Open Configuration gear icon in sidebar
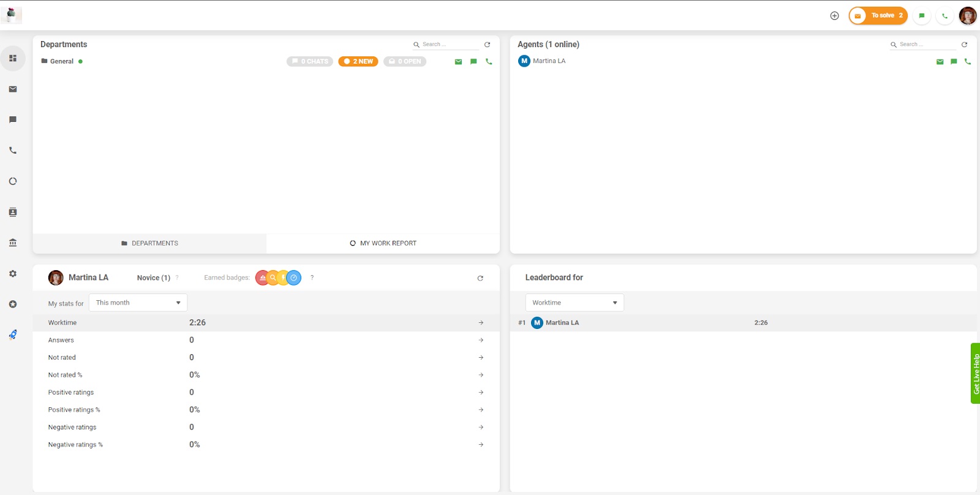980x495 pixels. pos(13,274)
